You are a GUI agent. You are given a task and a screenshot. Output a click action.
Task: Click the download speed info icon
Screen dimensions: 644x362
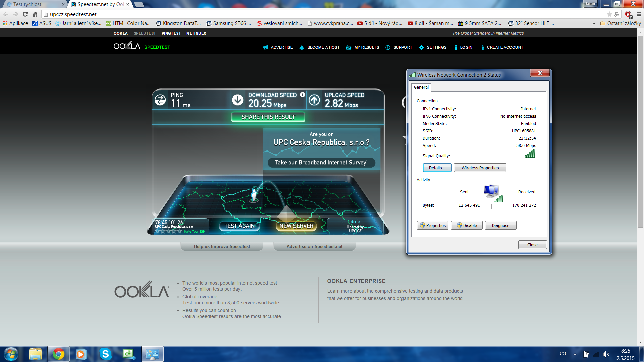(302, 95)
